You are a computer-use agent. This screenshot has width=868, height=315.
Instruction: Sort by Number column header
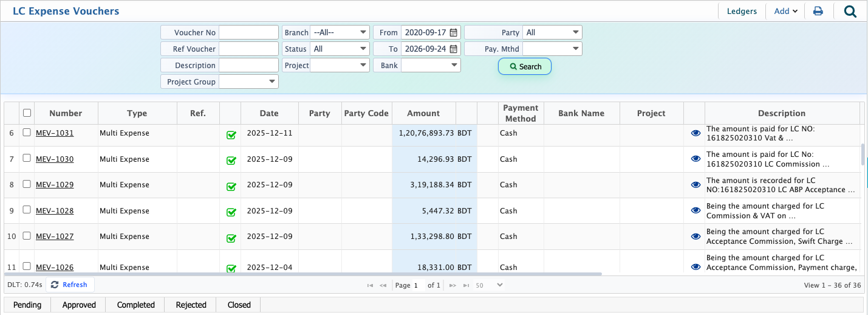pyautogui.click(x=66, y=113)
